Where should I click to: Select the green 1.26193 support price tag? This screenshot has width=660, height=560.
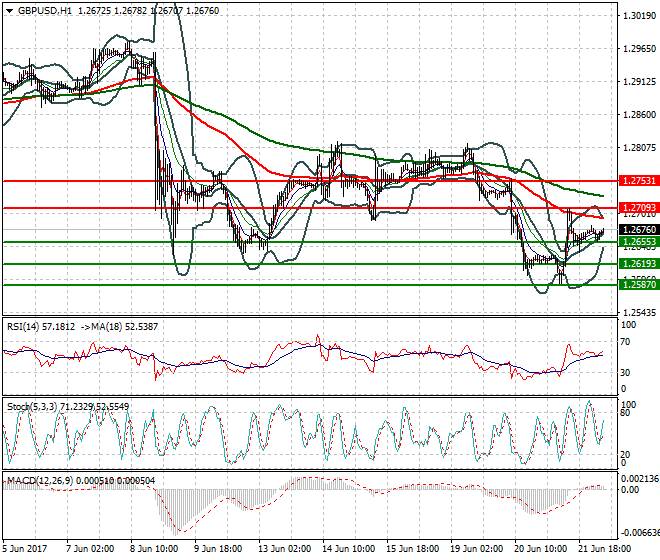[637, 264]
